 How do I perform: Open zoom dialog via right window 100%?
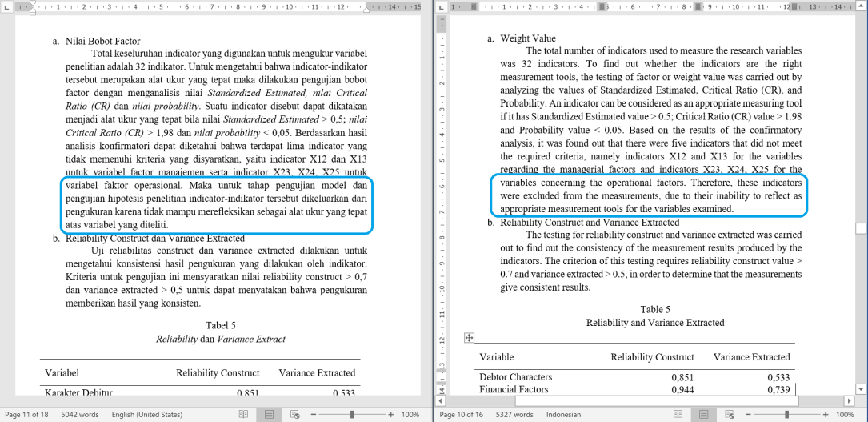point(845,414)
